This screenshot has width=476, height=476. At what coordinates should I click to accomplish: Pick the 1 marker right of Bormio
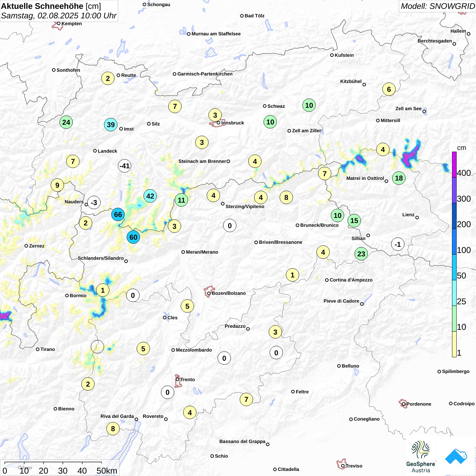coord(103,290)
